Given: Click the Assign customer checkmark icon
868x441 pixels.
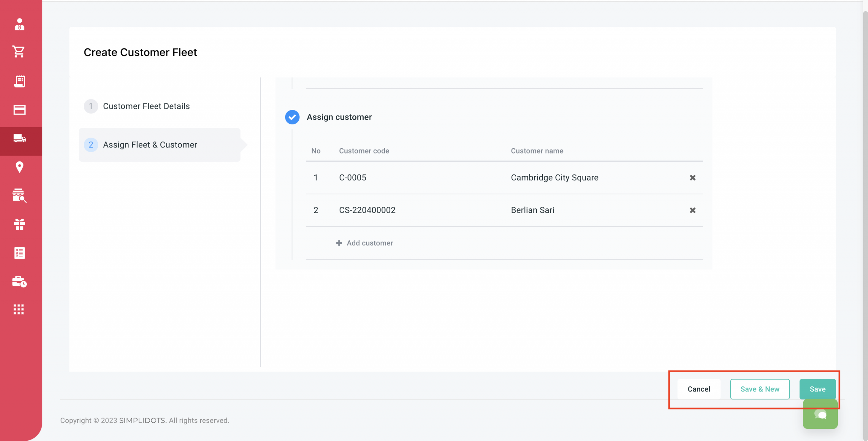Looking at the screenshot, I should [292, 117].
